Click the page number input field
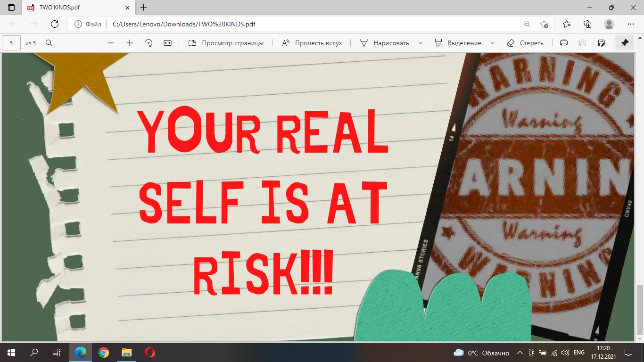Viewport: 644px width, 362px height. [11, 43]
